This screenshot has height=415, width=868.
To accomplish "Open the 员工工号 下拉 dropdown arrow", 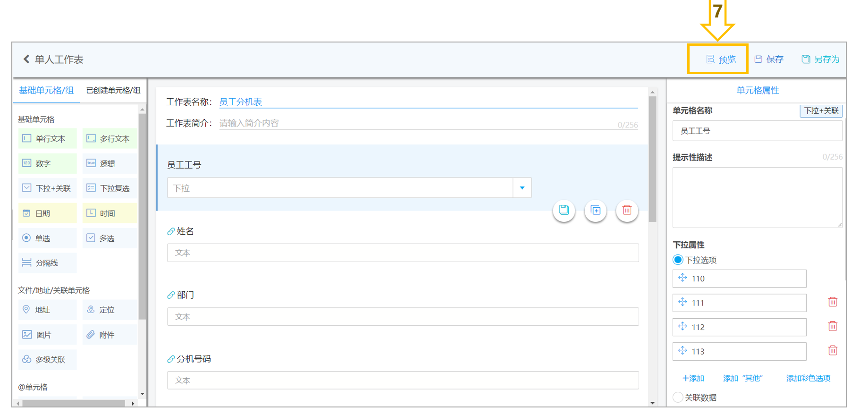I will point(522,188).
